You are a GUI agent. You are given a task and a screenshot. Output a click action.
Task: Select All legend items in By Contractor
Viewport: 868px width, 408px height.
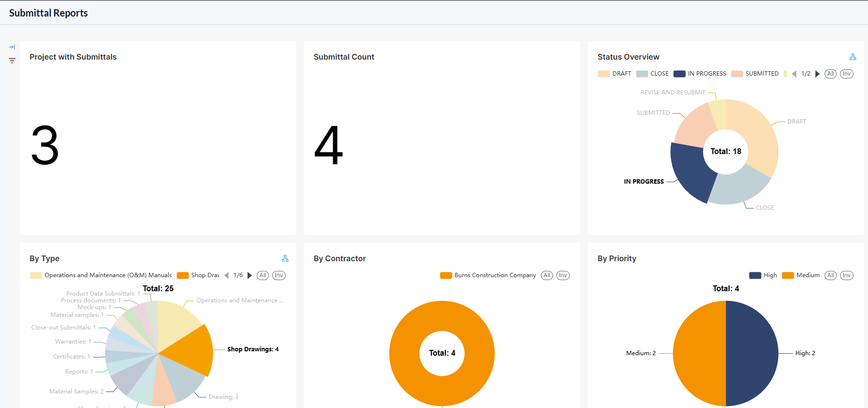(x=547, y=275)
